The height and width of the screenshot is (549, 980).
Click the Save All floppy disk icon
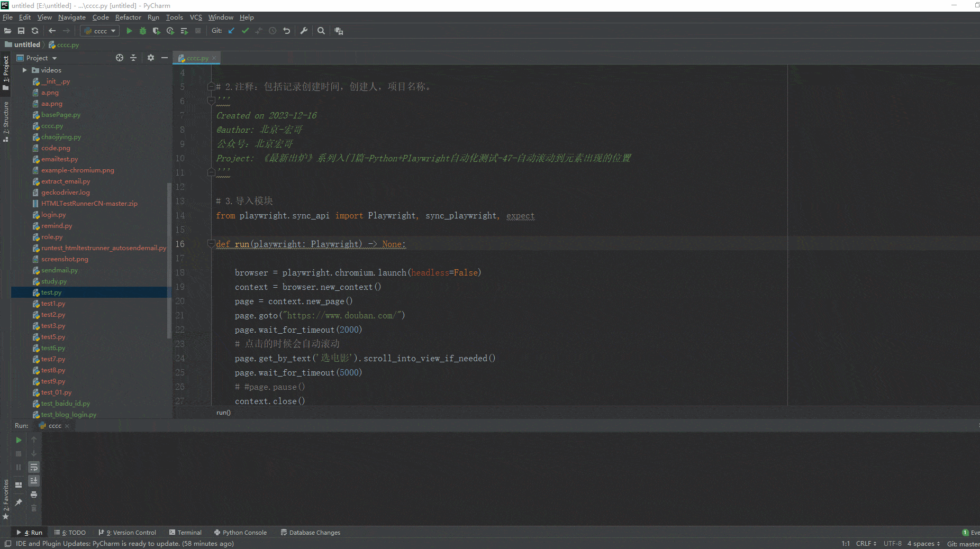point(21,31)
